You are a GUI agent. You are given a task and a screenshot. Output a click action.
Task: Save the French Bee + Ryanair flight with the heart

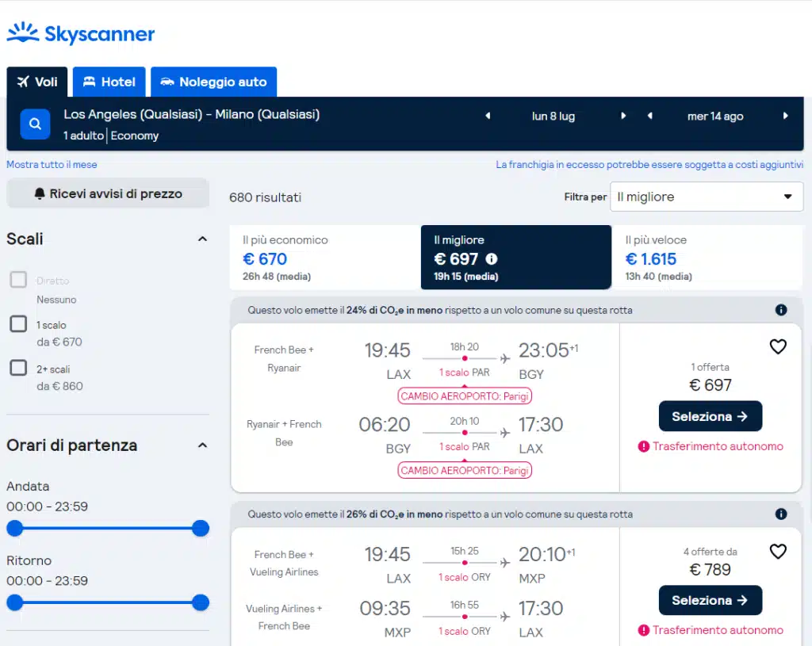[x=778, y=346]
